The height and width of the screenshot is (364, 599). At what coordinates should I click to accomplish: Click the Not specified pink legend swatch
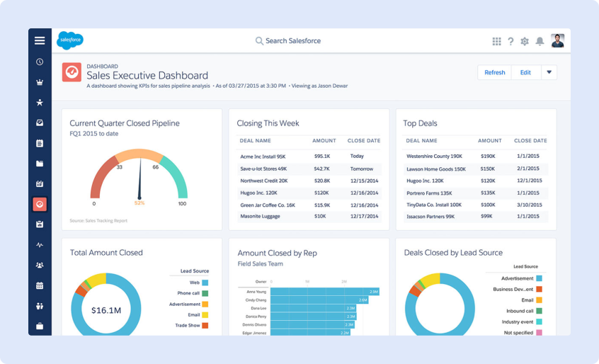(x=539, y=333)
